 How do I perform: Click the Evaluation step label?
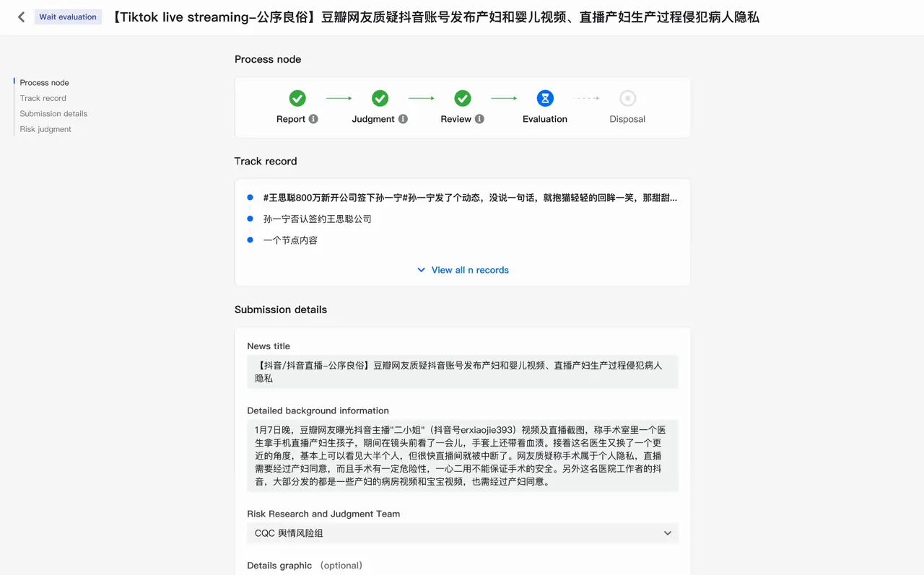545,119
